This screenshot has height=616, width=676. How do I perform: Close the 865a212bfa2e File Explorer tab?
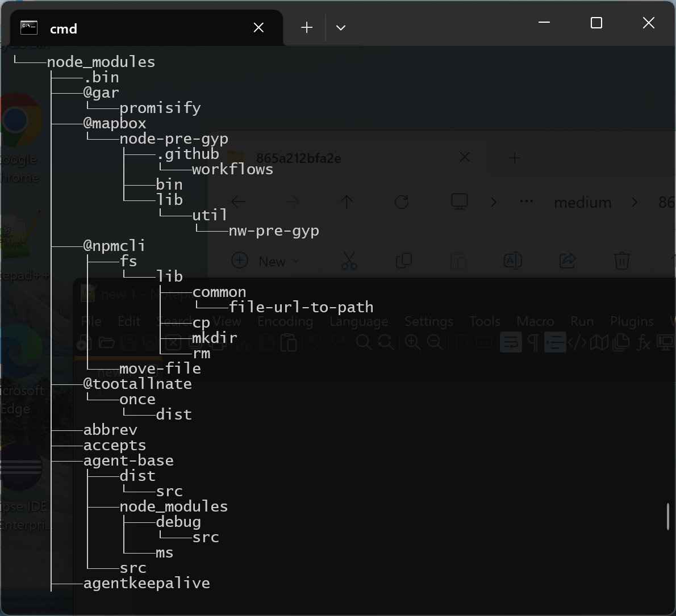tap(465, 157)
